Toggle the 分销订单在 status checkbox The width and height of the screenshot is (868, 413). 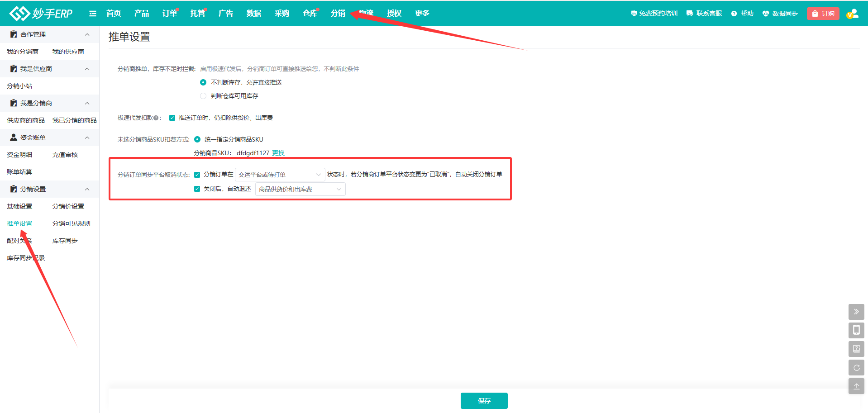click(197, 175)
